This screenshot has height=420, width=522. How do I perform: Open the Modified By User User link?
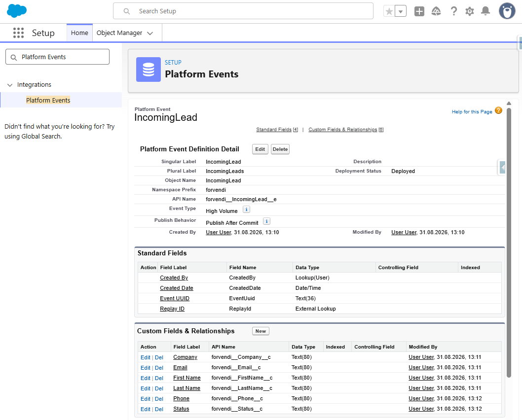(x=404, y=233)
